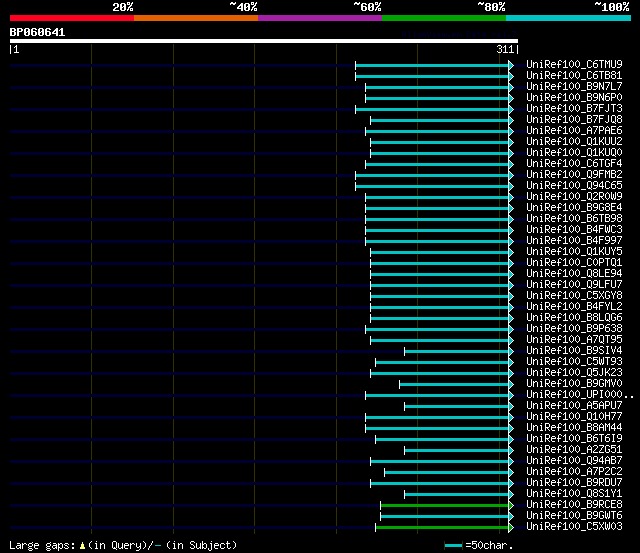The width and height of the screenshot is (640, 553).
Task: Click the Large gaps legend text
Action: [x=123, y=545]
